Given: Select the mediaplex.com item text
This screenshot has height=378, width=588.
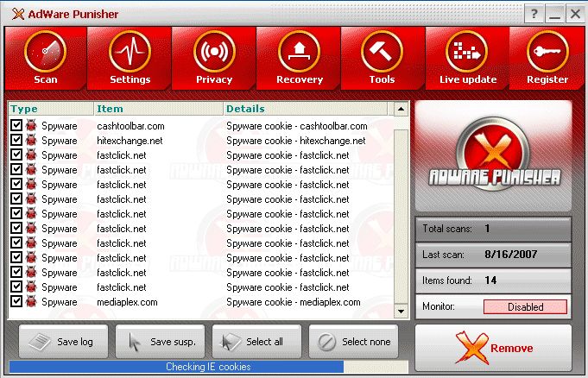Looking at the screenshot, I should tap(127, 302).
